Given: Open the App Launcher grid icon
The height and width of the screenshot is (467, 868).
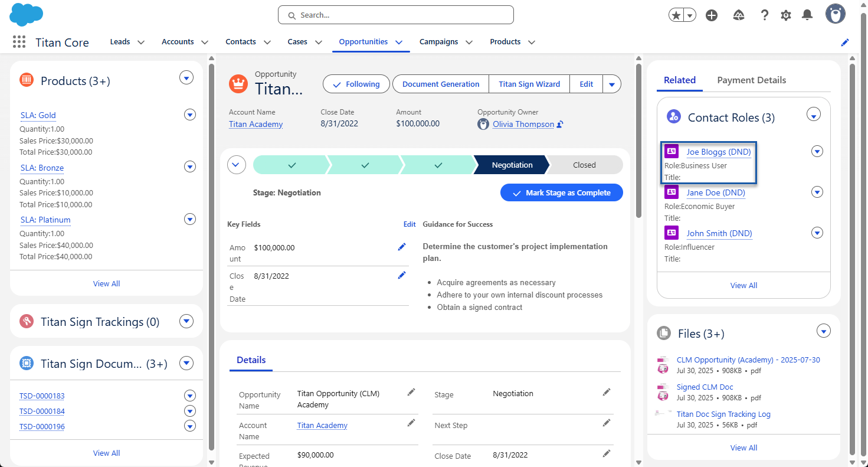Looking at the screenshot, I should (18, 41).
